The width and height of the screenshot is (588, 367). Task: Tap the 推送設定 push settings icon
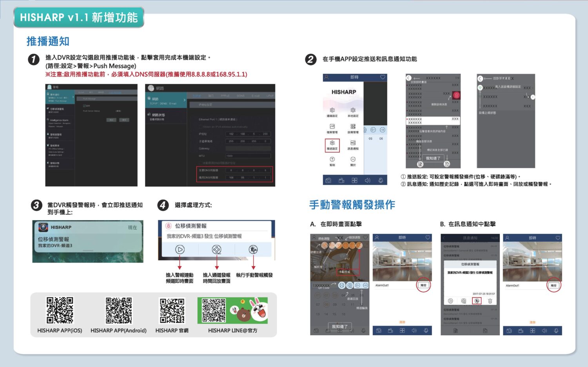(332, 145)
